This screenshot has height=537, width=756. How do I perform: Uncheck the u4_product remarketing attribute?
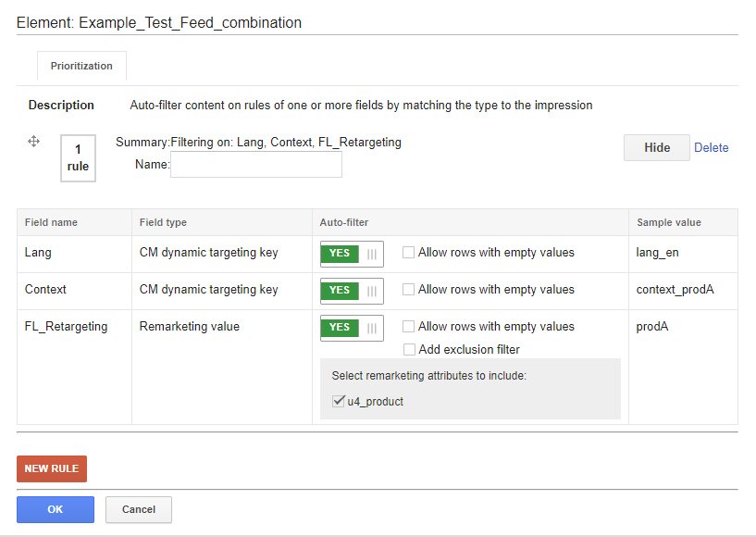(339, 401)
